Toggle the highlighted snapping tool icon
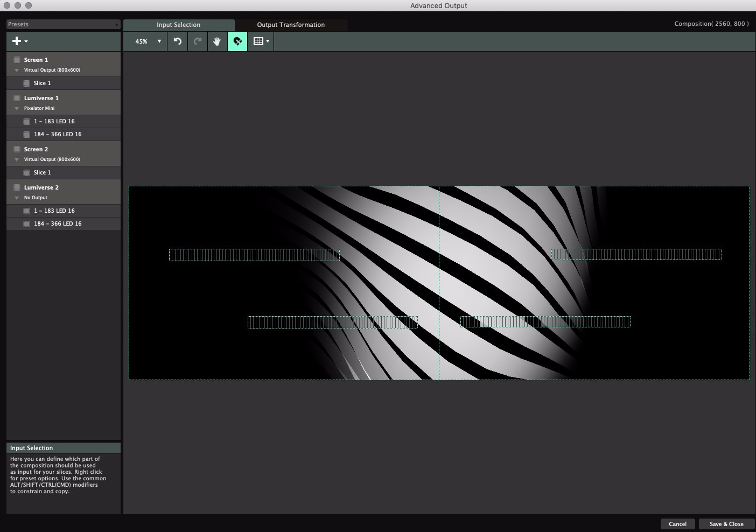 point(237,41)
